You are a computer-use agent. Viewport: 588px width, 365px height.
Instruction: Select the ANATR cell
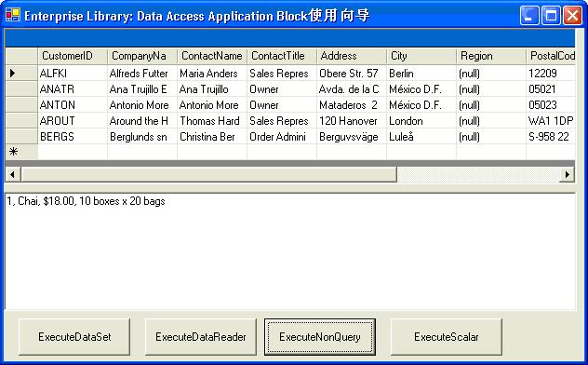tap(73, 88)
